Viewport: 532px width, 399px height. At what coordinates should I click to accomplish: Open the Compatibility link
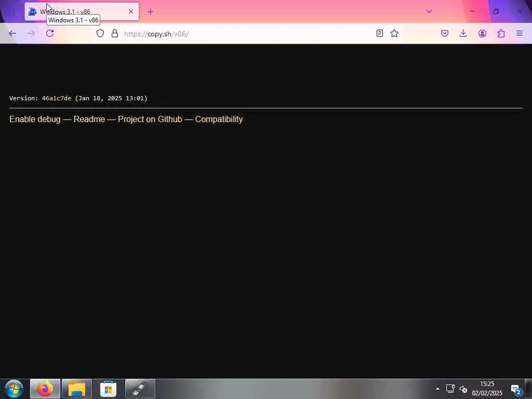pyautogui.click(x=219, y=119)
